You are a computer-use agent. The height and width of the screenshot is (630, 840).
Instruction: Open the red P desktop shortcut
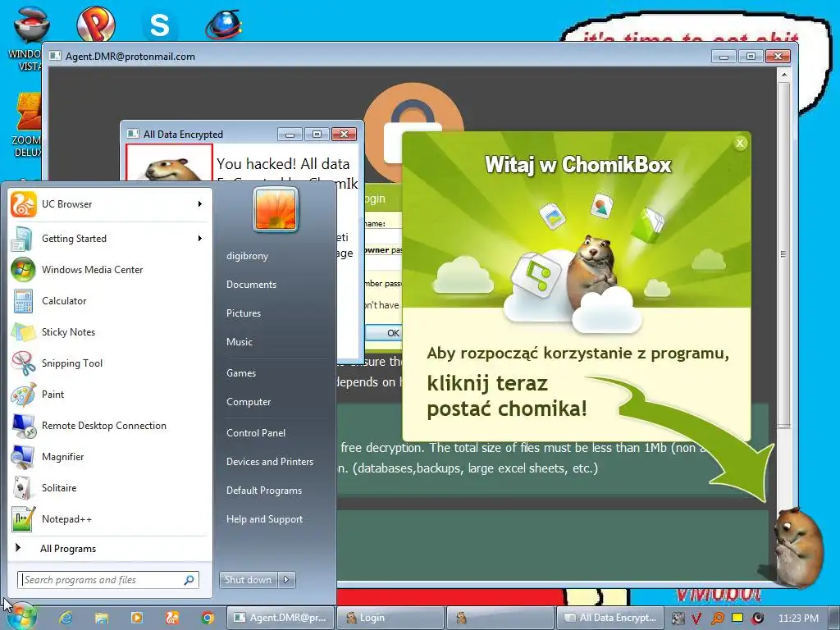click(x=96, y=24)
